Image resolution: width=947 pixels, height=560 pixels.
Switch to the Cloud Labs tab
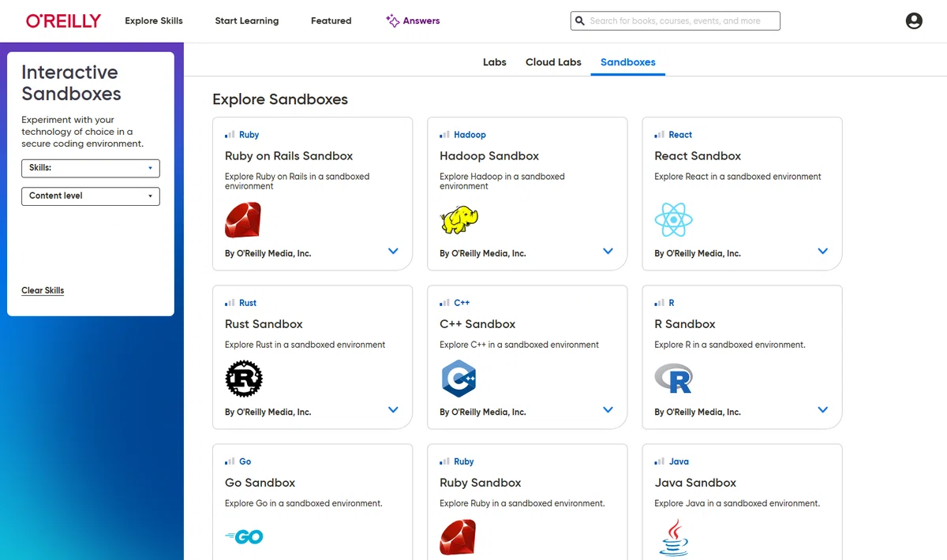[553, 62]
